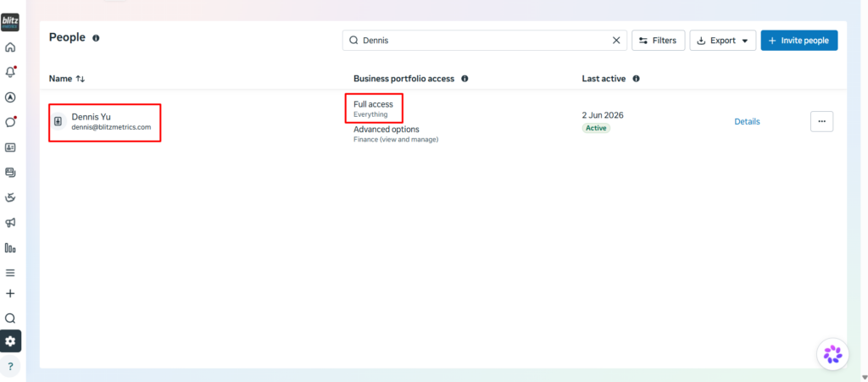The image size is (868, 382).
Task: Open the Insights bar chart icon
Action: (x=10, y=247)
